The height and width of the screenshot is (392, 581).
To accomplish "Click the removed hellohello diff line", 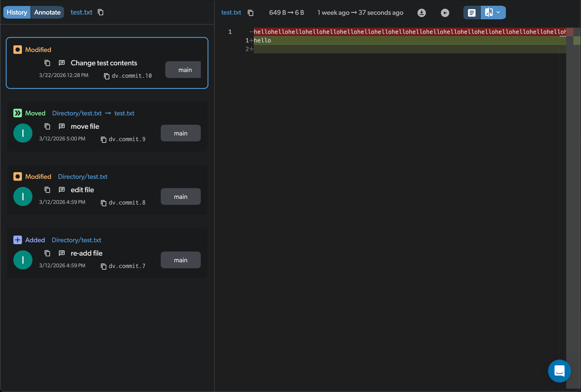I will (x=410, y=32).
